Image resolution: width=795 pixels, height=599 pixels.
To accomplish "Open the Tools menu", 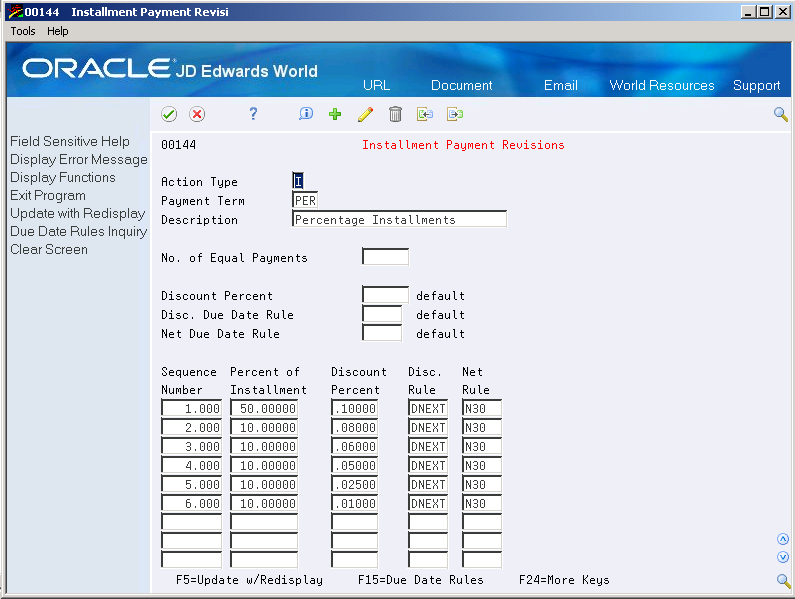I will tap(23, 31).
